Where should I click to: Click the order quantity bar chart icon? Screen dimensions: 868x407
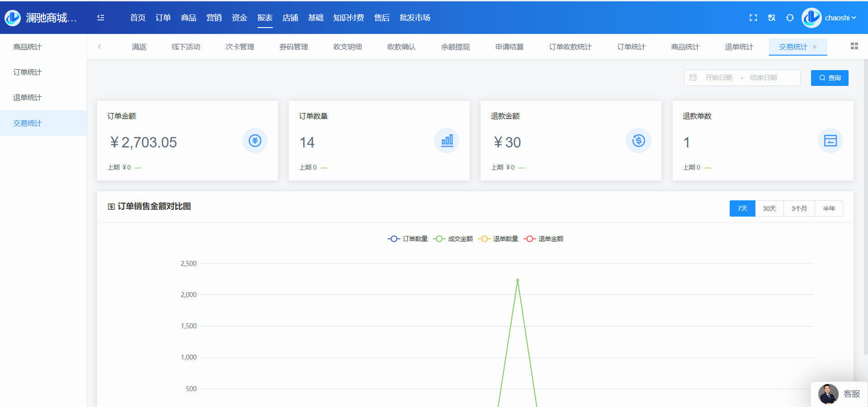(x=447, y=141)
